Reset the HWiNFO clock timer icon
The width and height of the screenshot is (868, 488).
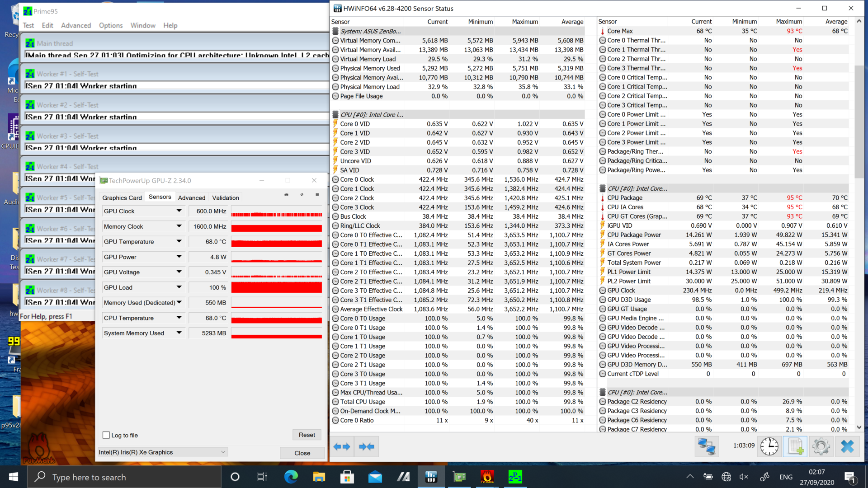pos(769,446)
